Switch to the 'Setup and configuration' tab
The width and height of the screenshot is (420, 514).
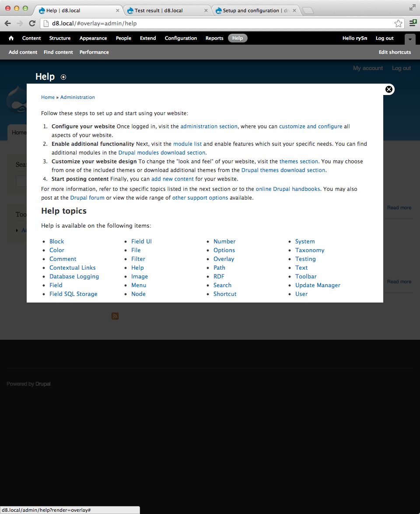tap(251, 11)
